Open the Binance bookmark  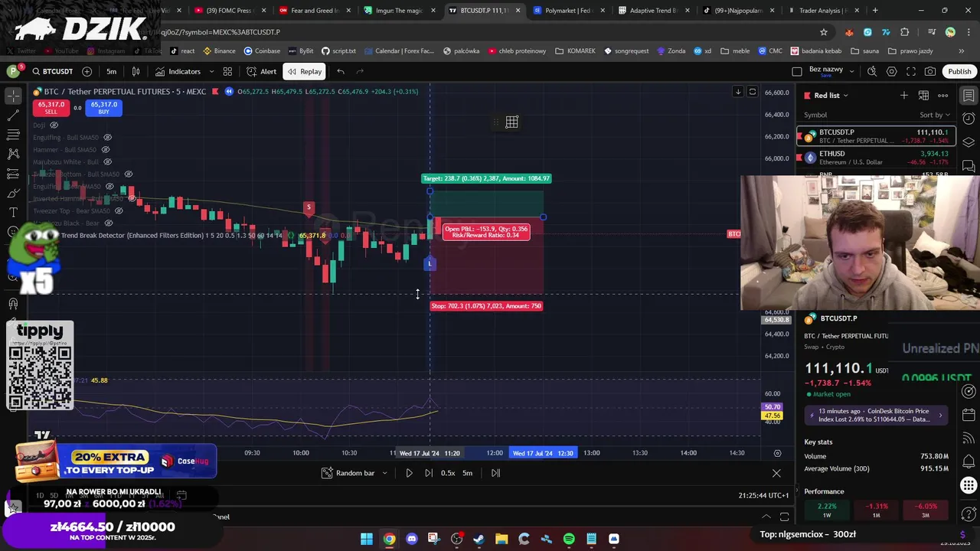(x=219, y=51)
